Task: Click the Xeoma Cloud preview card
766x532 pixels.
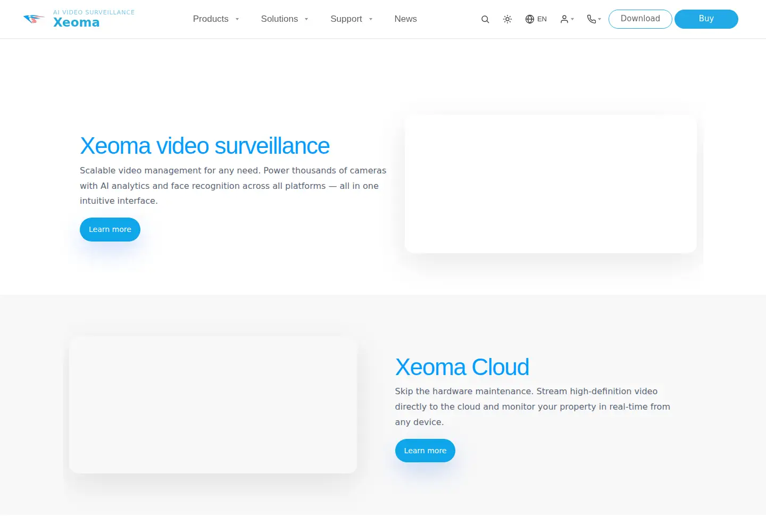Action: point(213,405)
